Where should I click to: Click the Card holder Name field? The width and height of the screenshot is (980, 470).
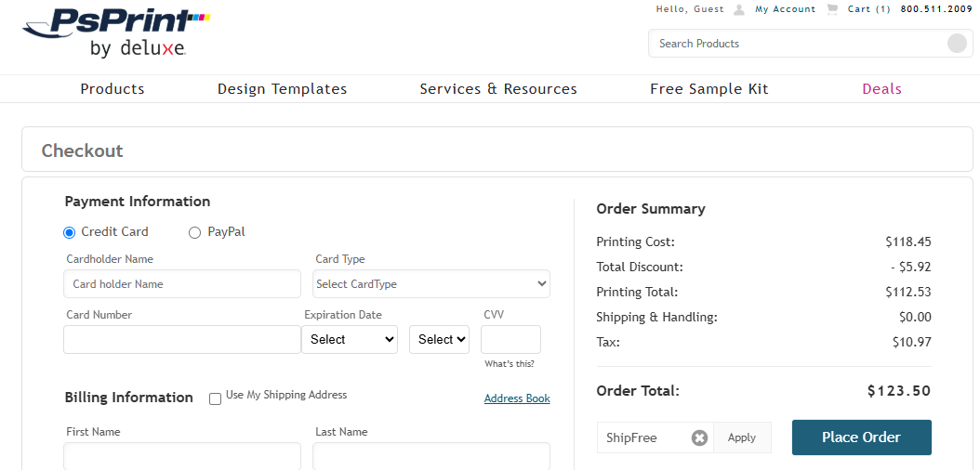182,284
